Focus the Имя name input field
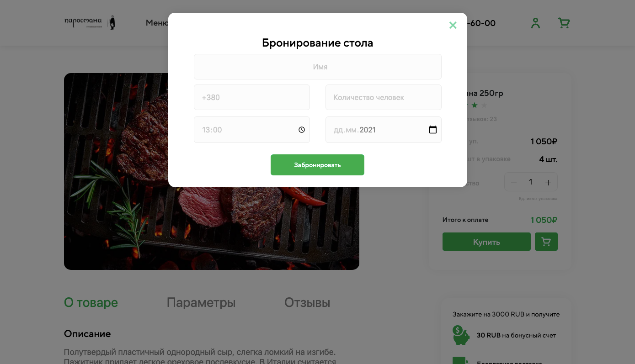The image size is (635, 364). [318, 67]
